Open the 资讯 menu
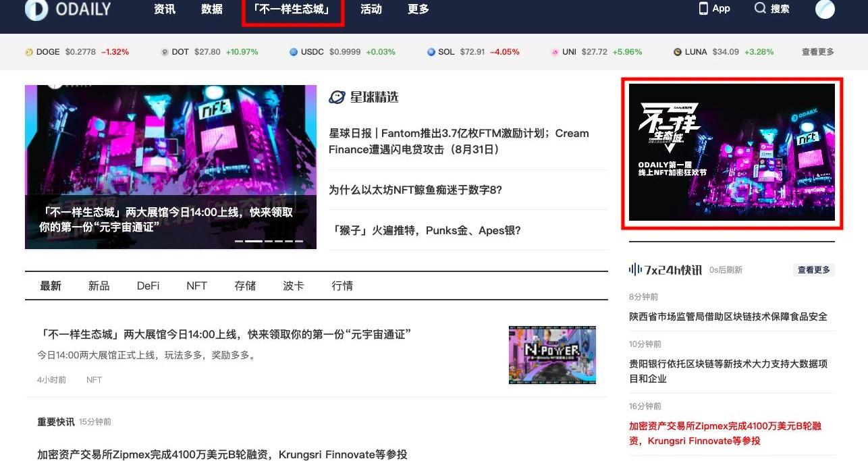Image resolution: width=868 pixels, height=461 pixels. pos(165,9)
